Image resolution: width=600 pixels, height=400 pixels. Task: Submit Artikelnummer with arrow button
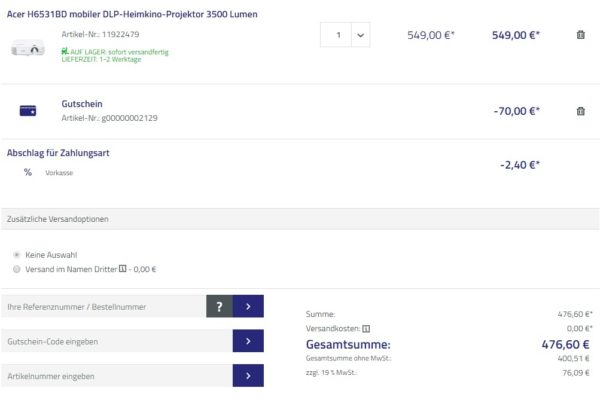click(248, 376)
